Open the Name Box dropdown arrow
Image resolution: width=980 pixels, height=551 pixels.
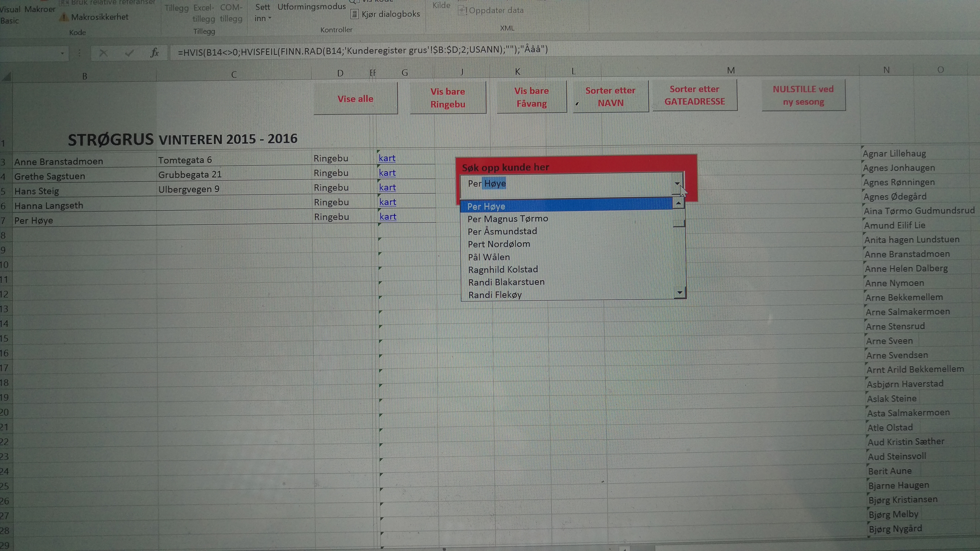click(x=62, y=54)
